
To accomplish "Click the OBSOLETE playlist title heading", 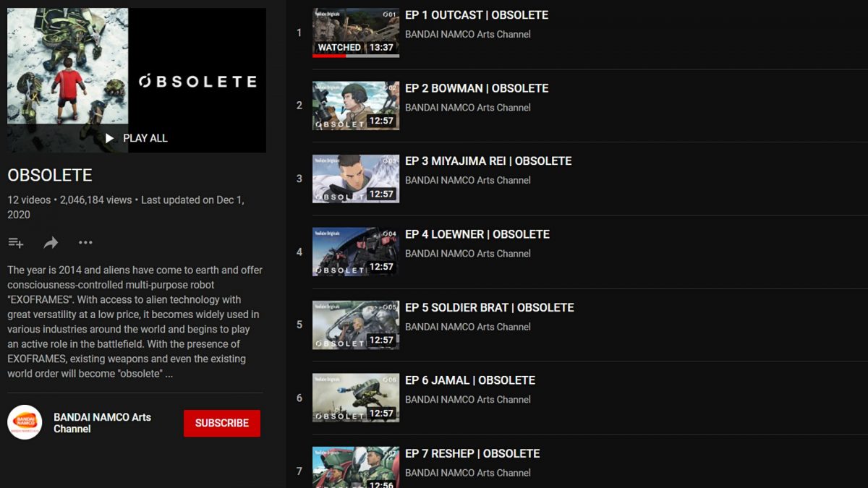I will pyautogui.click(x=50, y=176).
